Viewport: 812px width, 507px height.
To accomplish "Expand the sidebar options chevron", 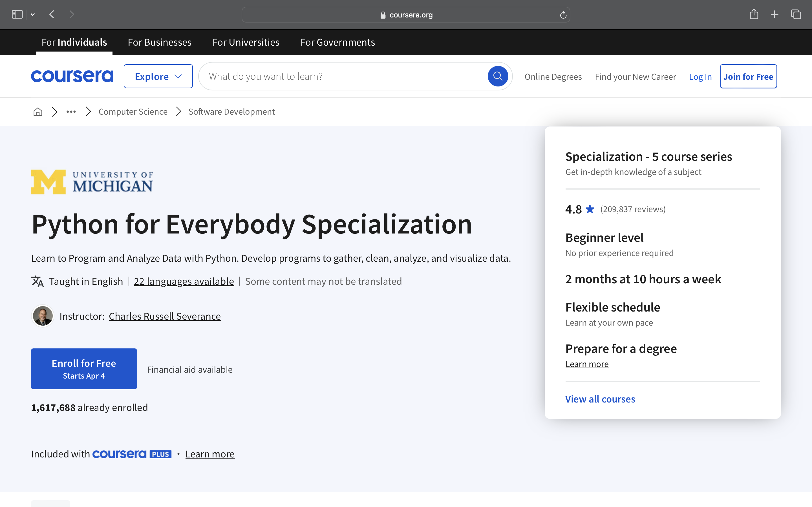I will [32, 14].
